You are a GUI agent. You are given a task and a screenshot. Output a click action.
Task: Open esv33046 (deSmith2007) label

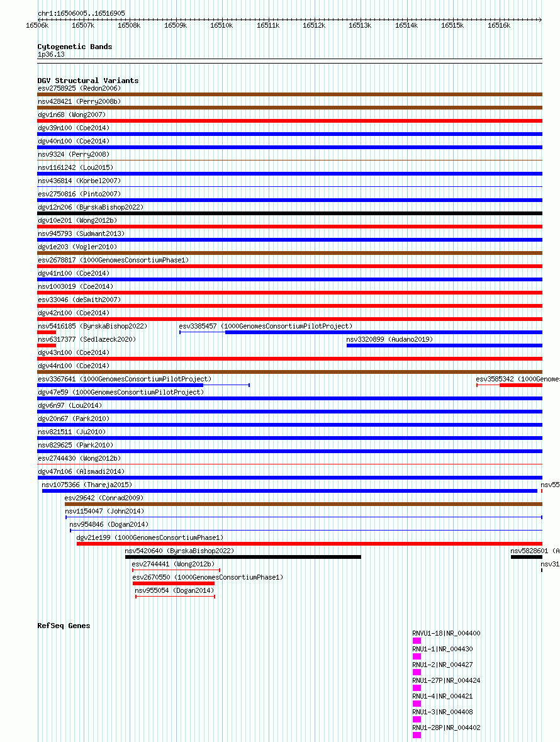(x=79, y=300)
